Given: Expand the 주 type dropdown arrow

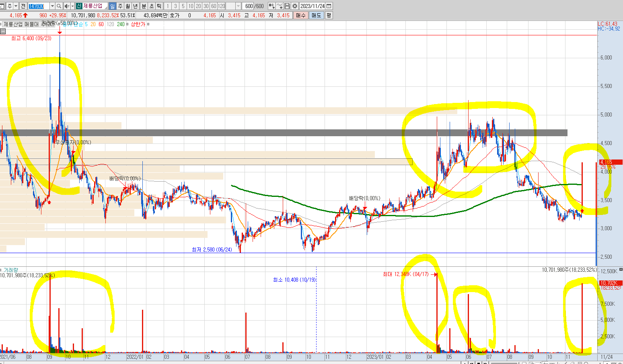Looking at the screenshot, I should [16, 6].
